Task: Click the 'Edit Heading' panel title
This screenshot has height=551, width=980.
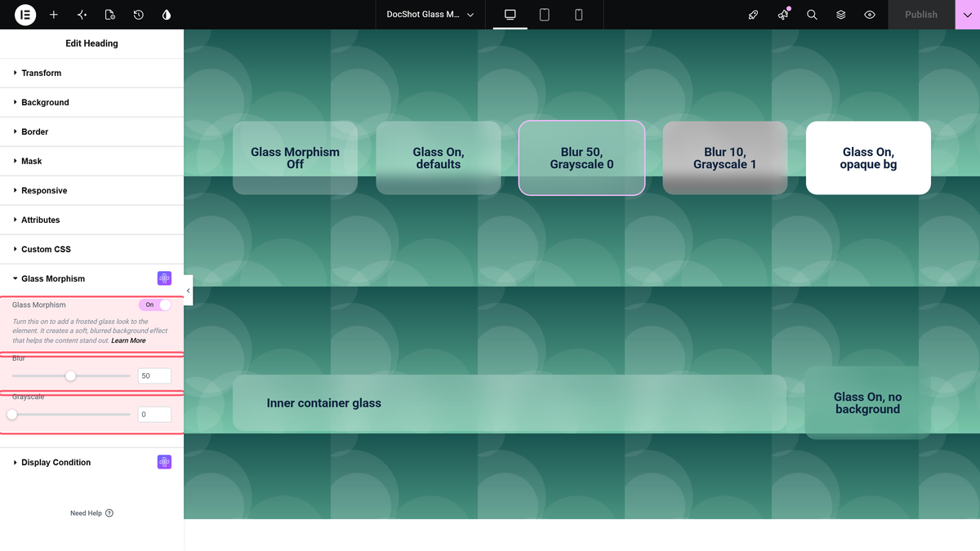Action: pos(91,43)
